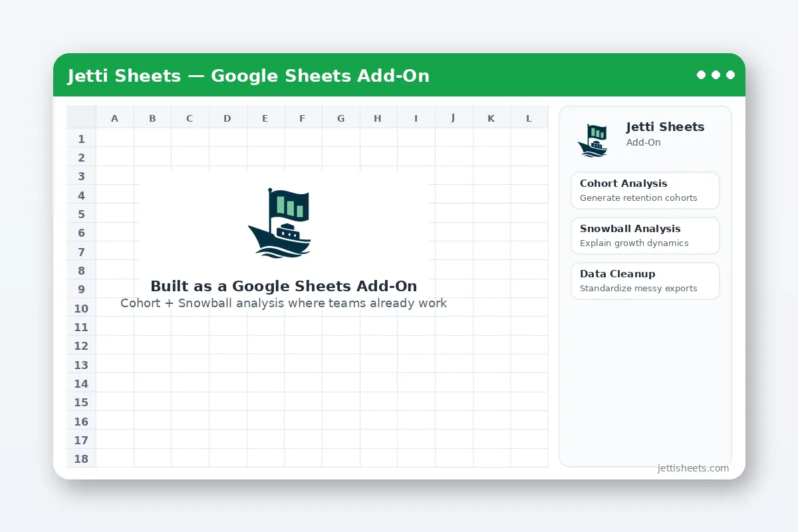Select column D header
This screenshot has width=798, height=532.
227,118
